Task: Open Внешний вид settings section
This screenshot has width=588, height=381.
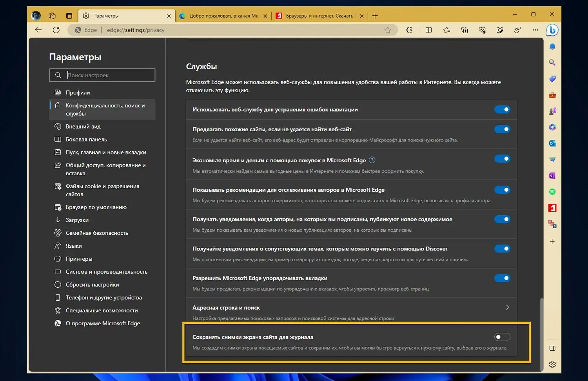Action: point(102,126)
